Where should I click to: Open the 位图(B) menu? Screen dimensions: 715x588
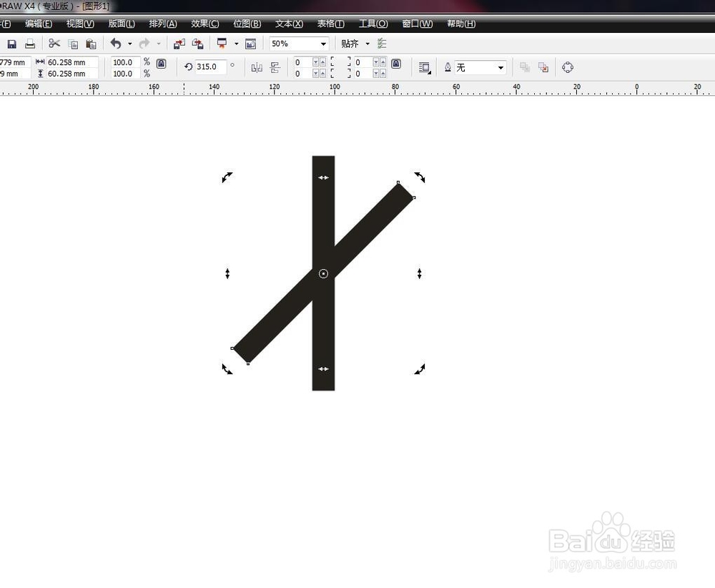pyautogui.click(x=247, y=24)
